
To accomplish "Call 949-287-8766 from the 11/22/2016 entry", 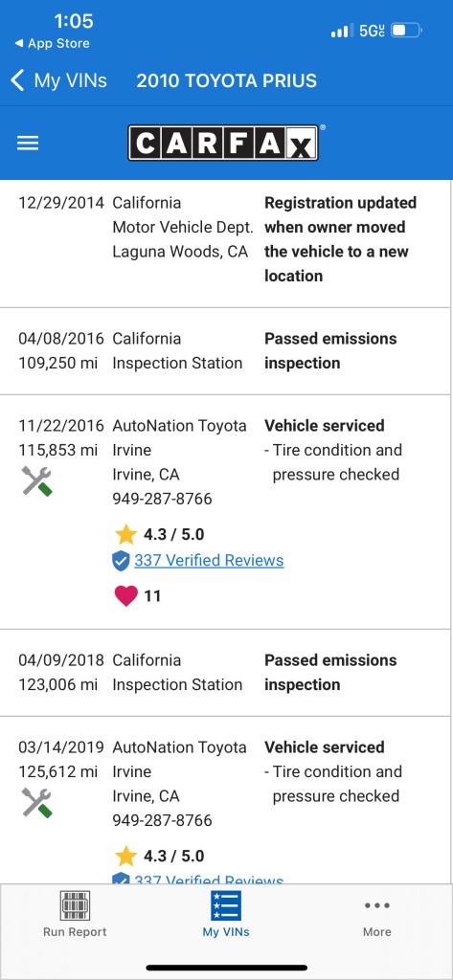I will tap(162, 499).
